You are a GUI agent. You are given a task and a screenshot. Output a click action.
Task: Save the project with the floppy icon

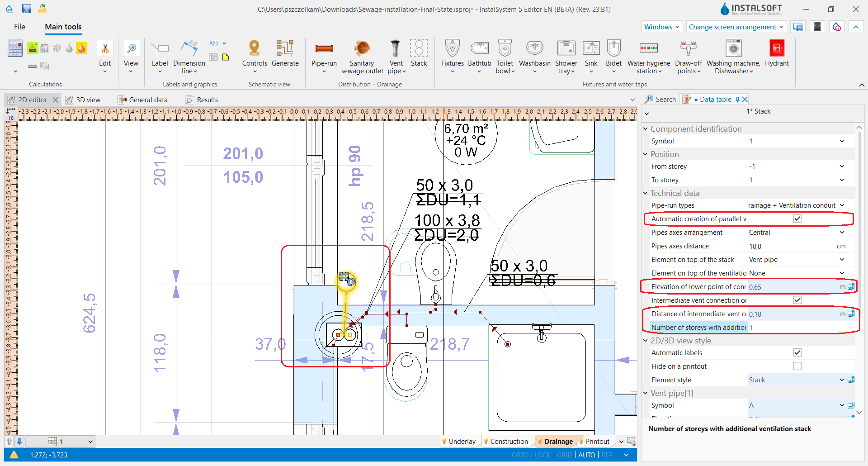coord(26,9)
